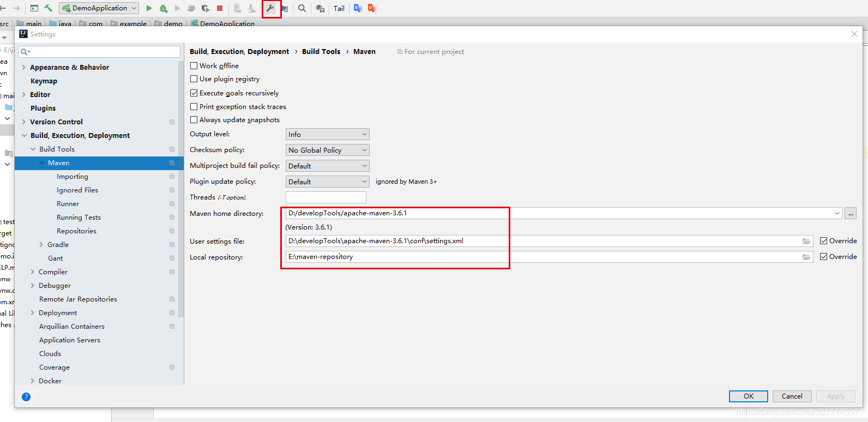Open the Plugin update policy dropdown
Image resolution: width=868 pixels, height=422 pixels.
pyautogui.click(x=328, y=182)
